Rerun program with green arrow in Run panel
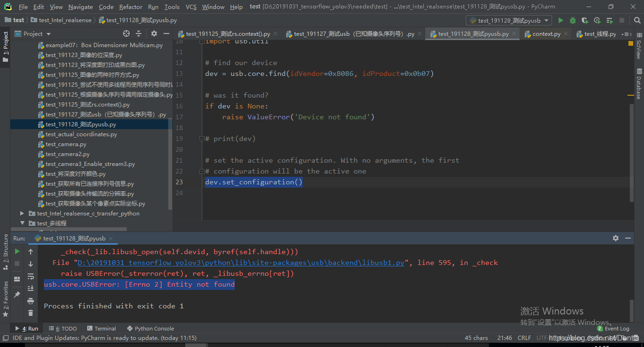This screenshot has width=644, height=347. [17, 252]
